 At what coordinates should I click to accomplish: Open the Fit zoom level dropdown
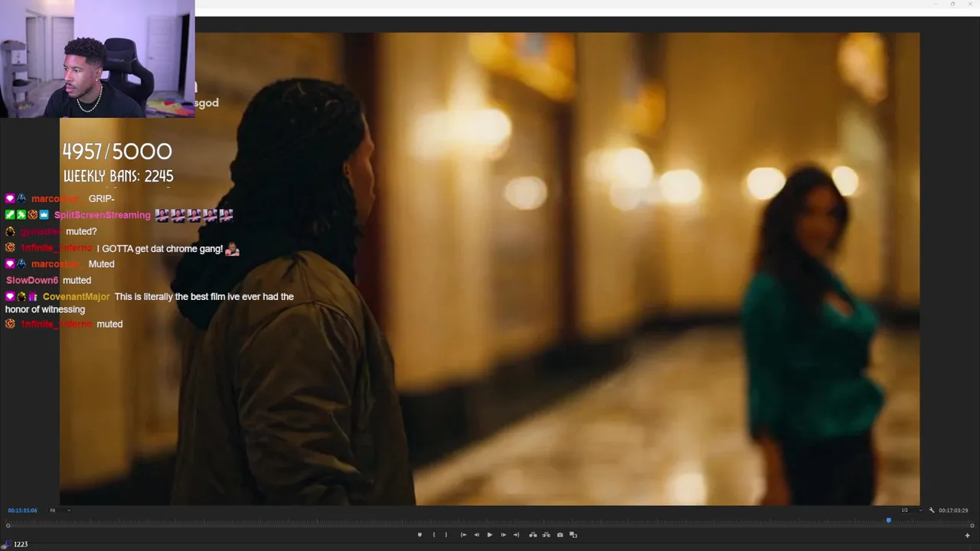click(60, 510)
